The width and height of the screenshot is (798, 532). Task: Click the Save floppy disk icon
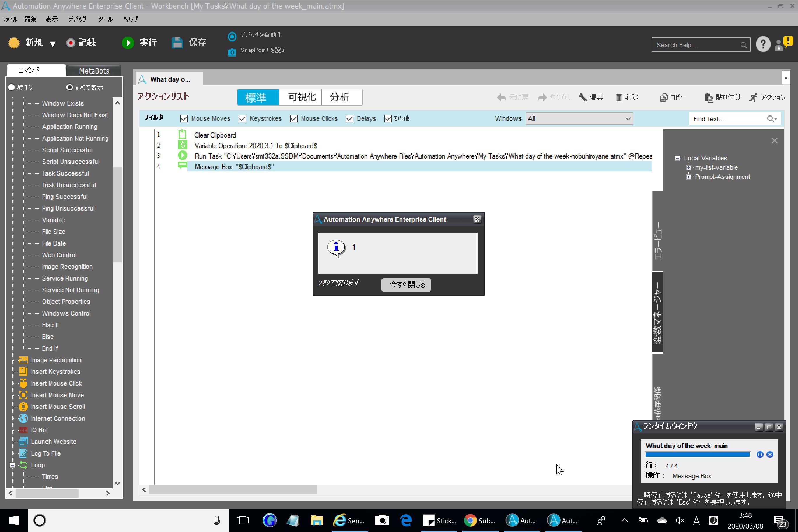point(177,43)
